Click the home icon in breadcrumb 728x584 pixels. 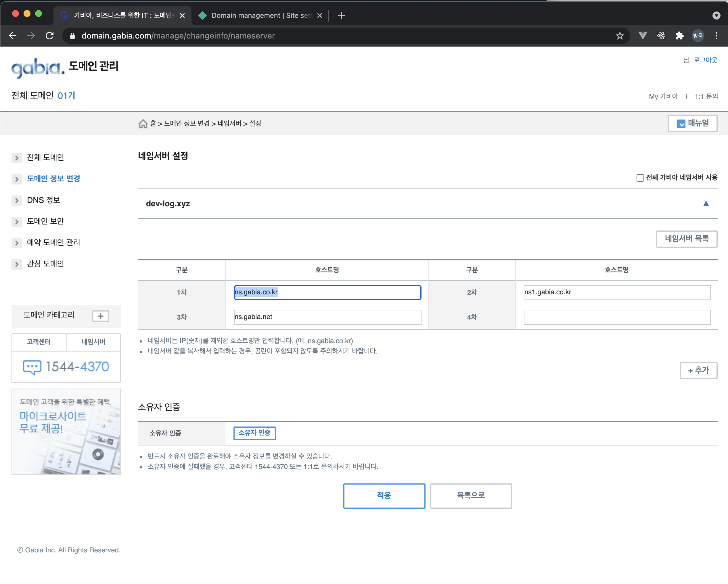click(143, 124)
